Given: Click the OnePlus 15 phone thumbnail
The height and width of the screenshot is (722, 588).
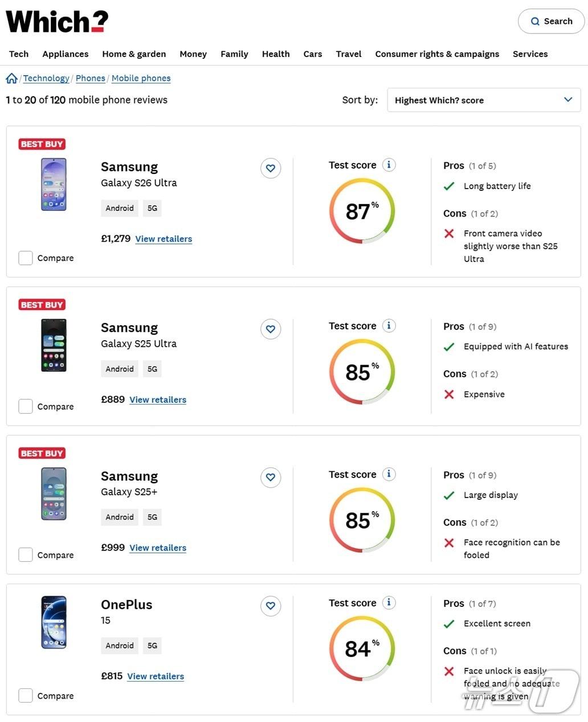Looking at the screenshot, I should point(53,622).
